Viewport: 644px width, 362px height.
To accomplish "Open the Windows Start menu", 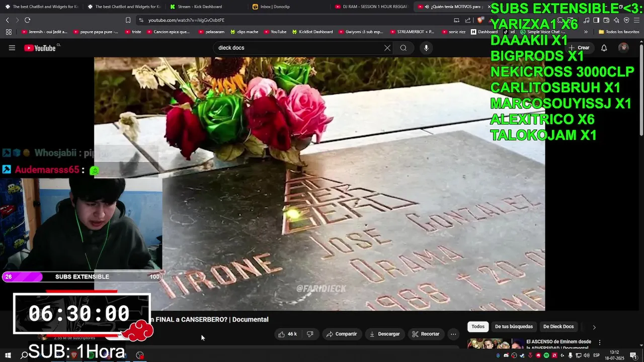I will coord(7,355).
